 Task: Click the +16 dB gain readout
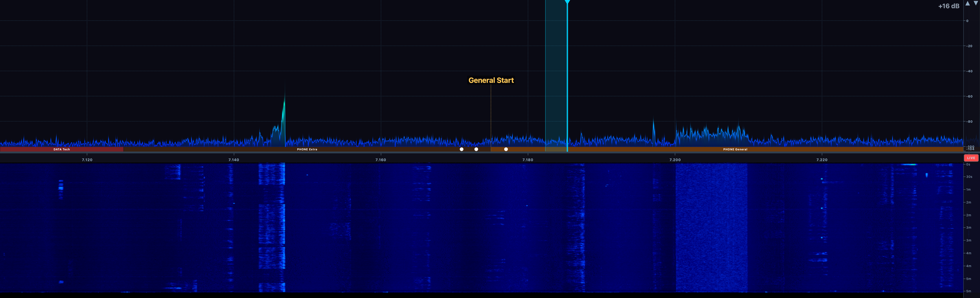tap(949, 6)
